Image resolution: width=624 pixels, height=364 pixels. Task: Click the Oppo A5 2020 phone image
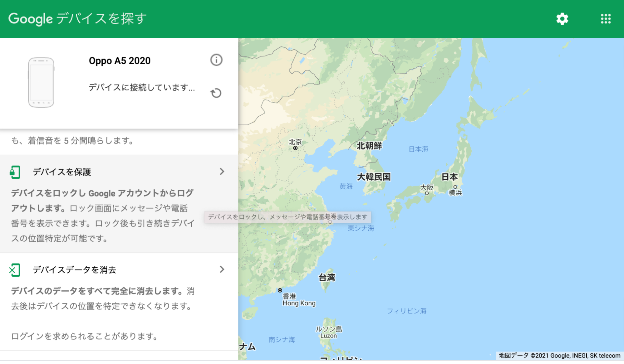tap(41, 82)
